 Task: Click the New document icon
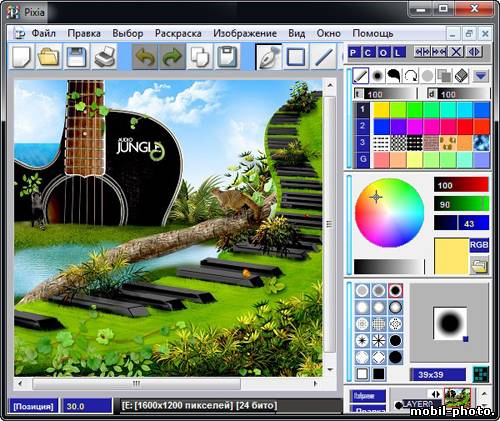click(22, 56)
